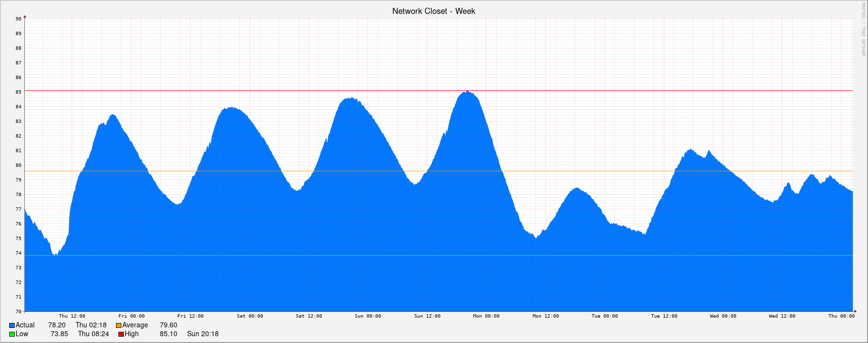Click the 90 label on the y-axis

tap(19, 19)
